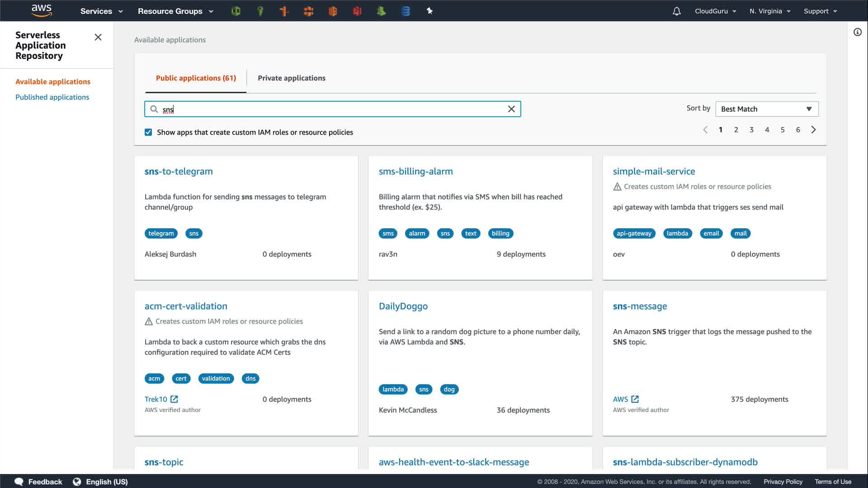Open the notifications bell

[676, 11]
